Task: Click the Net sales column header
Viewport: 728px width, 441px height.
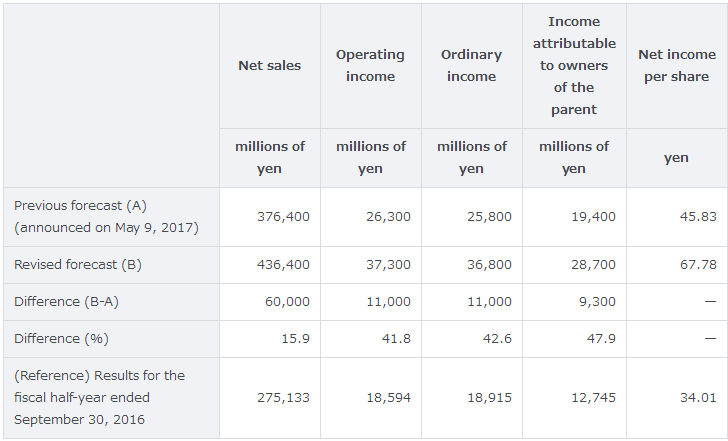Action: [x=269, y=65]
